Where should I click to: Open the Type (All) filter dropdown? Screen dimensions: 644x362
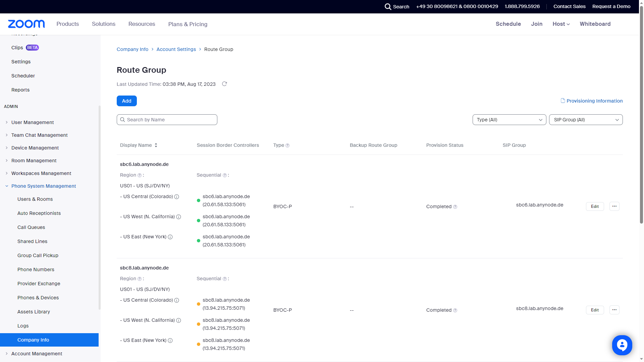[x=509, y=120]
